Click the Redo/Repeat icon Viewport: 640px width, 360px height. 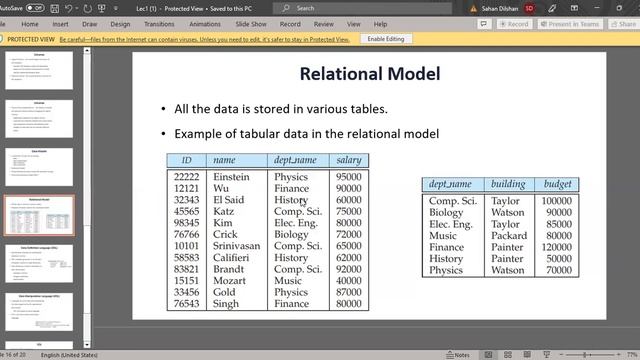tap(87, 8)
